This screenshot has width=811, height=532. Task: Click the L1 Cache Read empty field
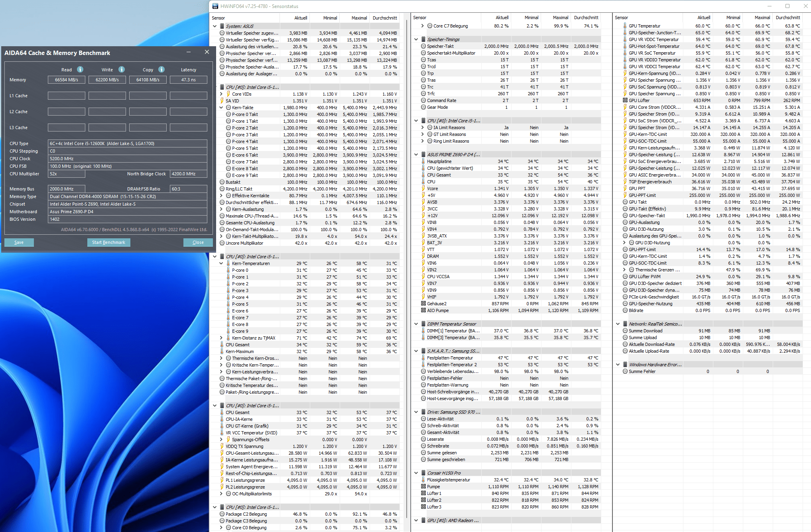coord(67,96)
